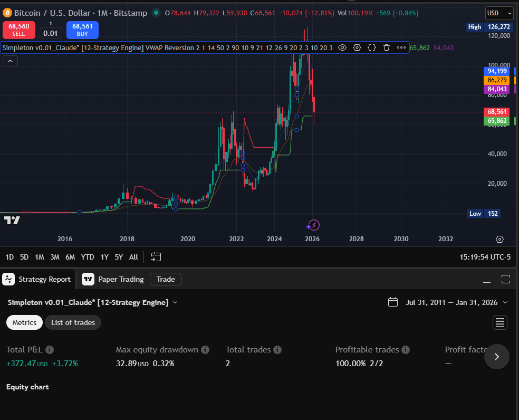Expand the Simpleton v0.01_Claude strategy selector
The width and height of the screenshot is (519, 420).
(175, 302)
